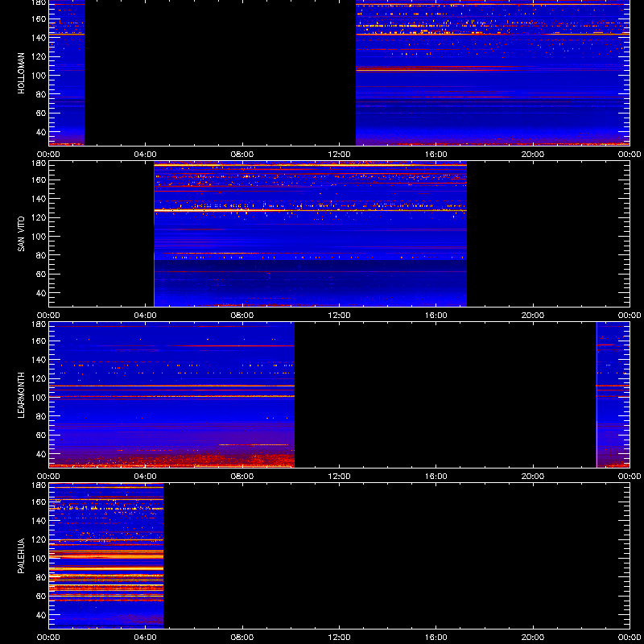
Task: Choose 12:00 time label under Learmonth plot
Action: [x=339, y=477]
